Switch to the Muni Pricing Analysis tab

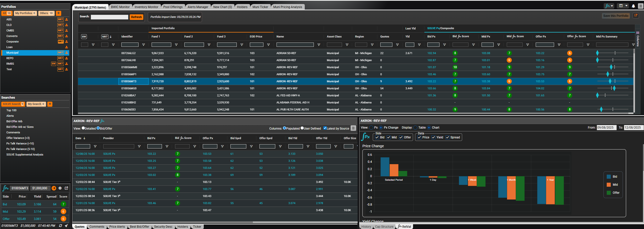click(287, 7)
